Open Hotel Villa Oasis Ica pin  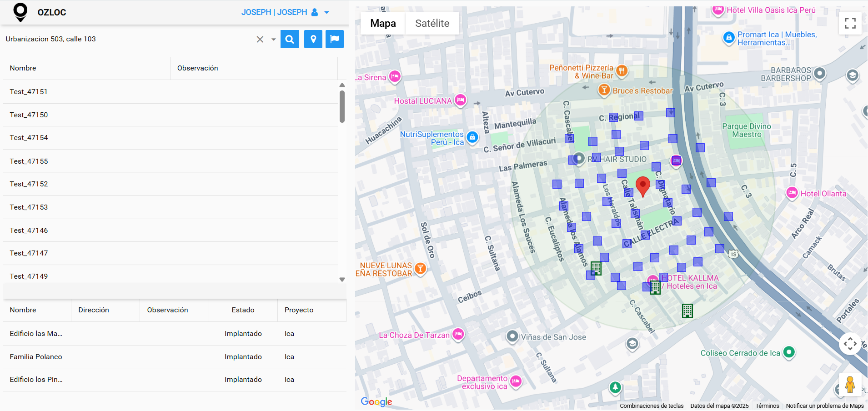(x=718, y=10)
